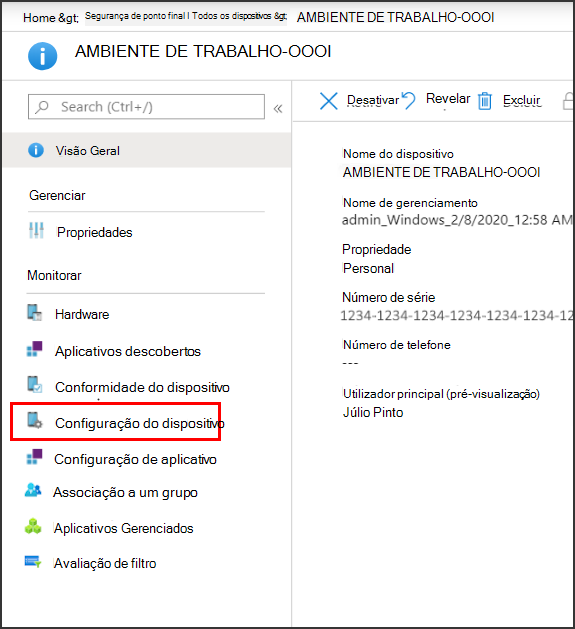Click AMBIENTE DE TRABALHO-OOOI breadcrumb
This screenshot has width=575, height=629.
tap(395, 17)
